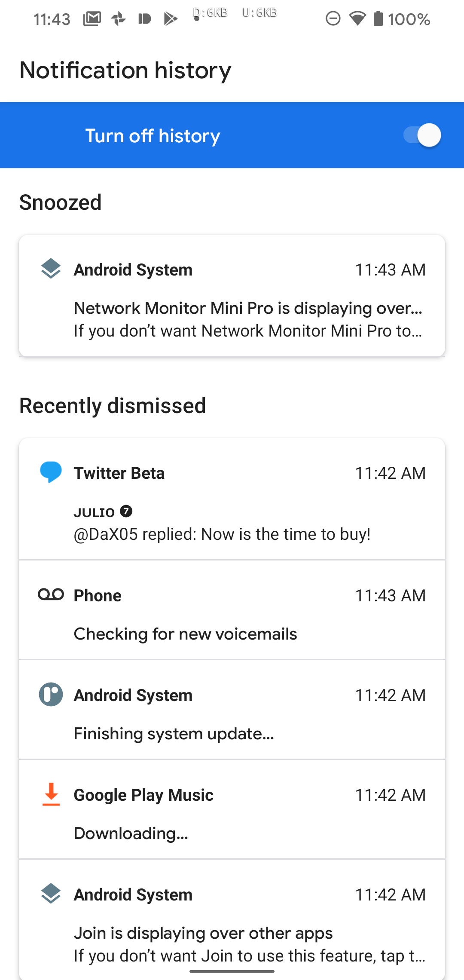Select the Gmail icon in the status bar

92,18
